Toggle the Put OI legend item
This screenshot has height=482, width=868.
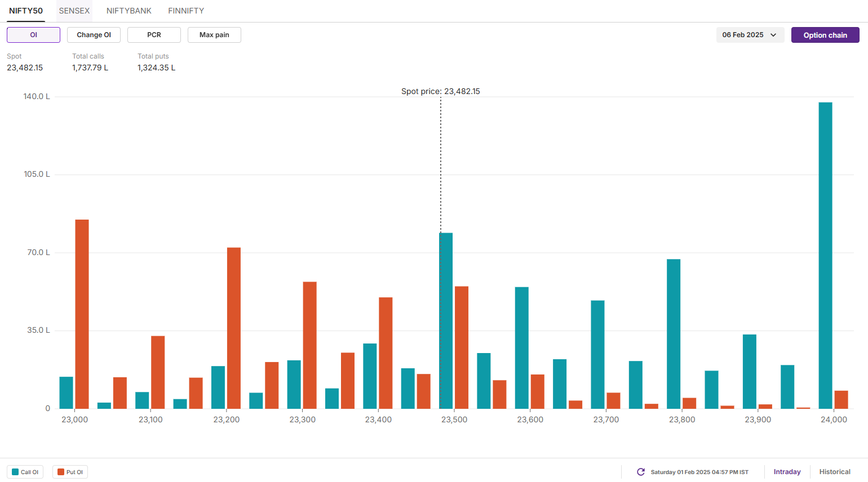pos(70,472)
